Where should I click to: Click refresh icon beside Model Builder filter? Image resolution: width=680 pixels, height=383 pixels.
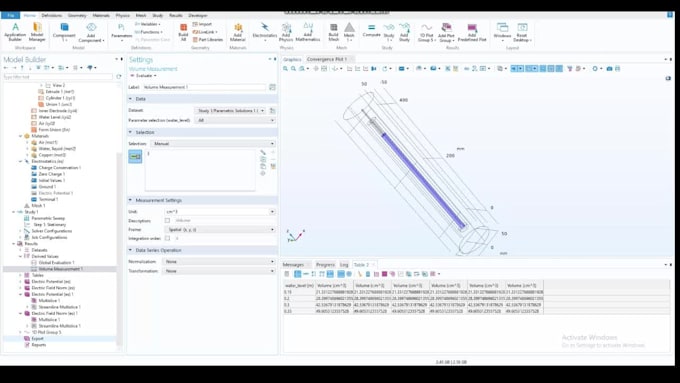tap(118, 76)
